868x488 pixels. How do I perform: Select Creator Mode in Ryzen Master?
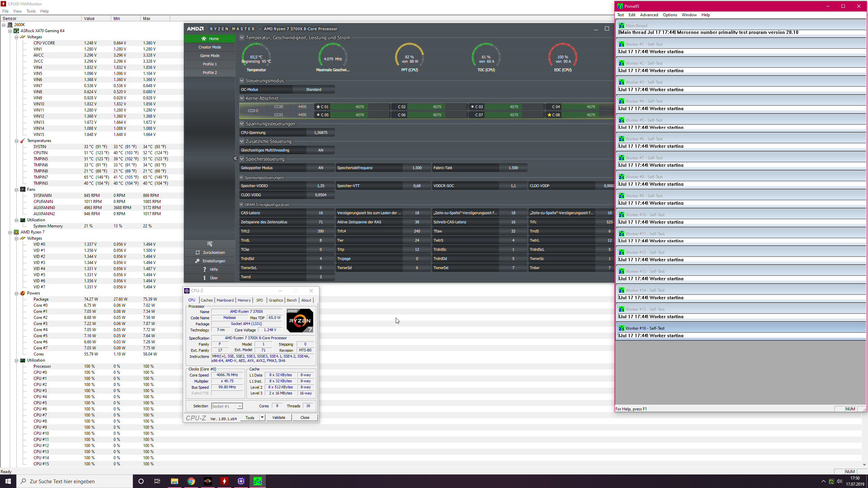click(x=210, y=47)
